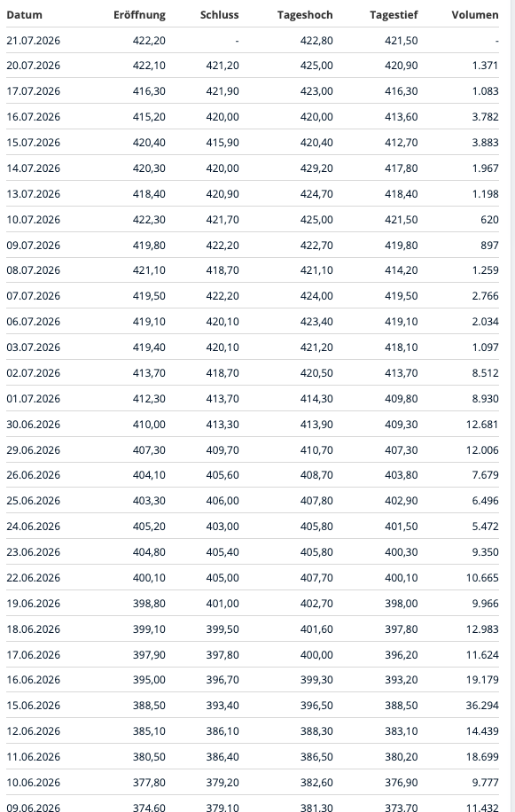This screenshot has height=812, width=515.
Task: Click the Volumen column header
Action: click(474, 15)
